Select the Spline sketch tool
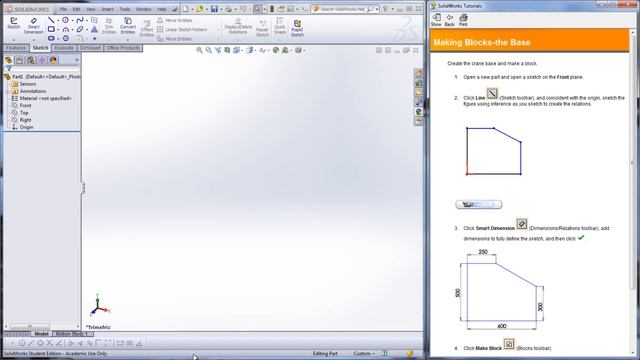Image resolution: width=640 pixels, height=360 pixels. tap(80, 20)
